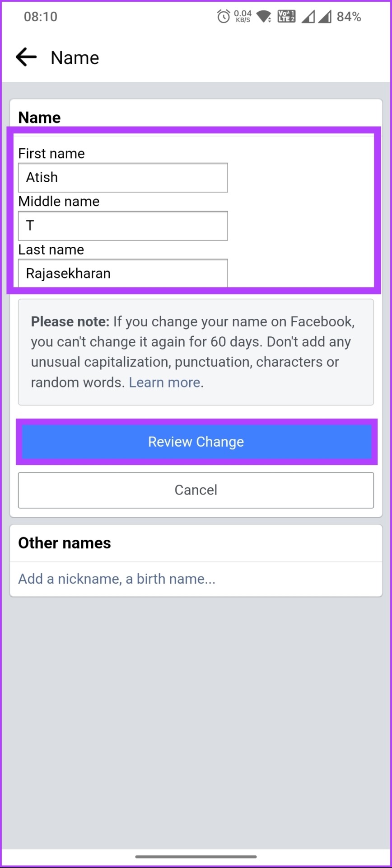Tap the VoLTE indicator icon
The width and height of the screenshot is (392, 868).
click(286, 17)
